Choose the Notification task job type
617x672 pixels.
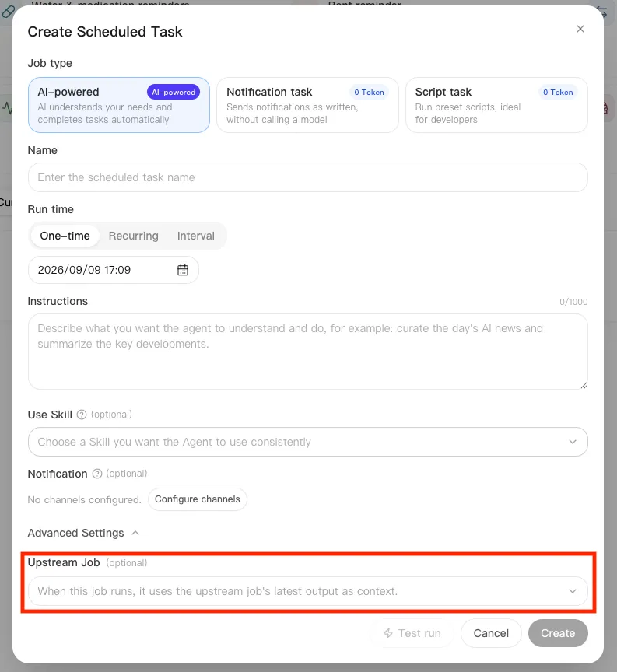(x=307, y=105)
